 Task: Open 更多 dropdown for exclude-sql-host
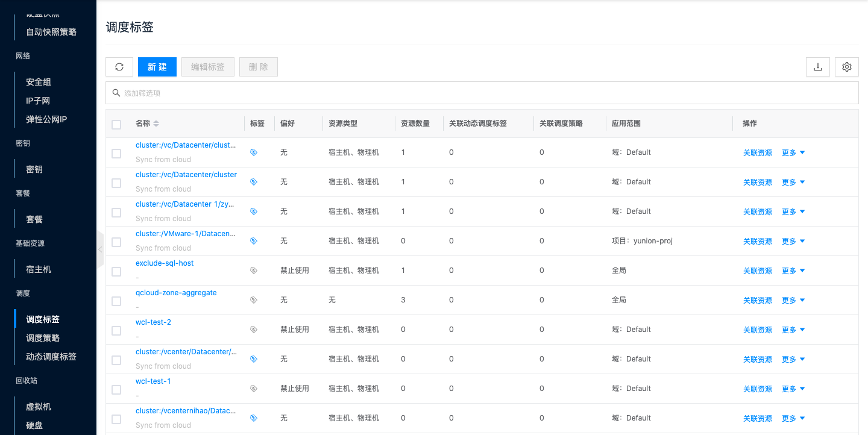793,271
